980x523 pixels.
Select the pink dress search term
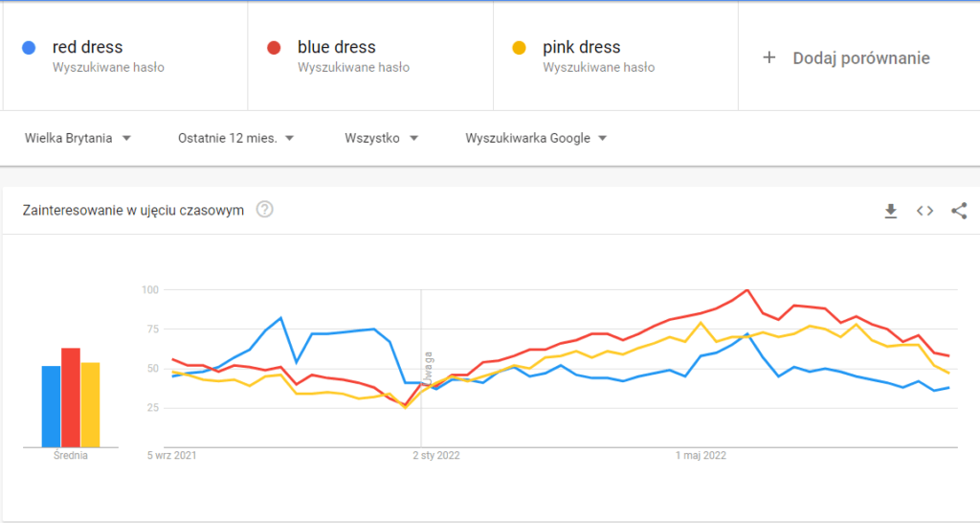point(581,47)
